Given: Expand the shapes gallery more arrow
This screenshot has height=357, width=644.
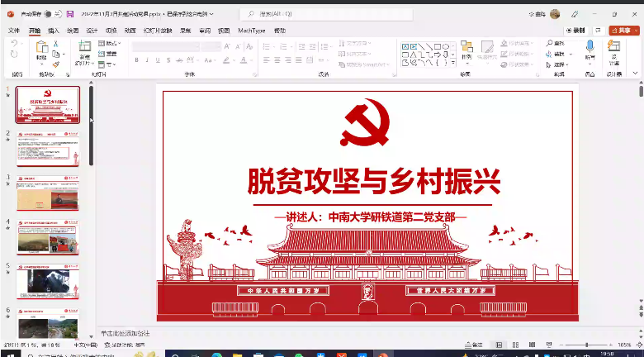Looking at the screenshot, I should tap(452, 64).
